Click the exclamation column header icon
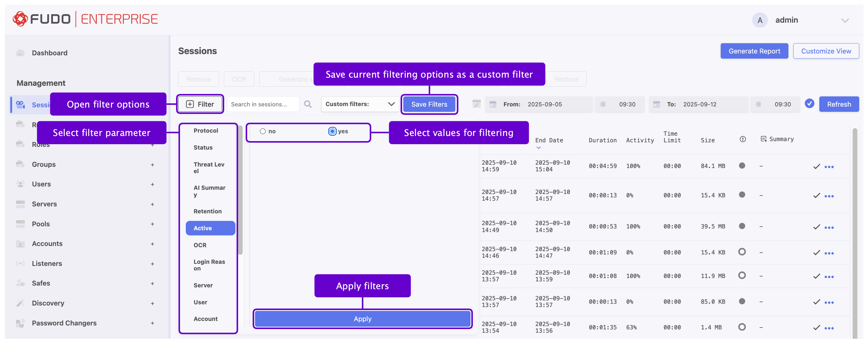The width and height of the screenshot is (868, 346). 743,139
